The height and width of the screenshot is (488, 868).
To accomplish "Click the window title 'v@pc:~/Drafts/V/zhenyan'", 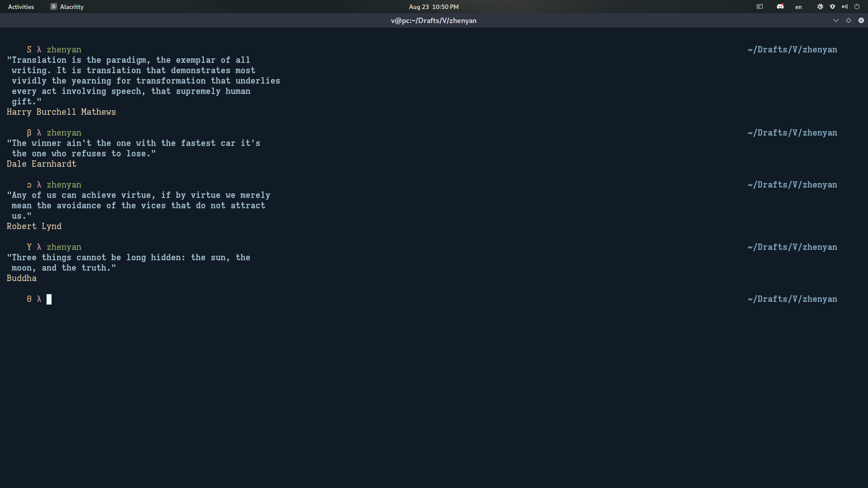I will coord(434,20).
